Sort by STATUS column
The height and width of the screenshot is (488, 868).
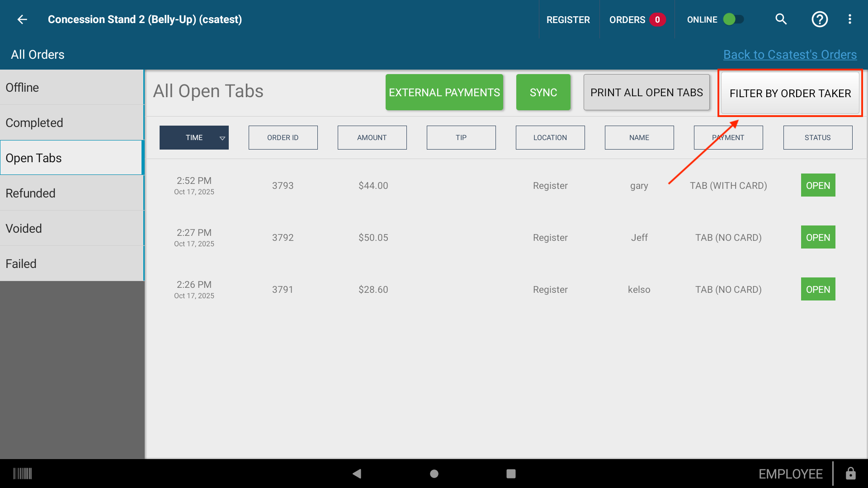(x=818, y=138)
